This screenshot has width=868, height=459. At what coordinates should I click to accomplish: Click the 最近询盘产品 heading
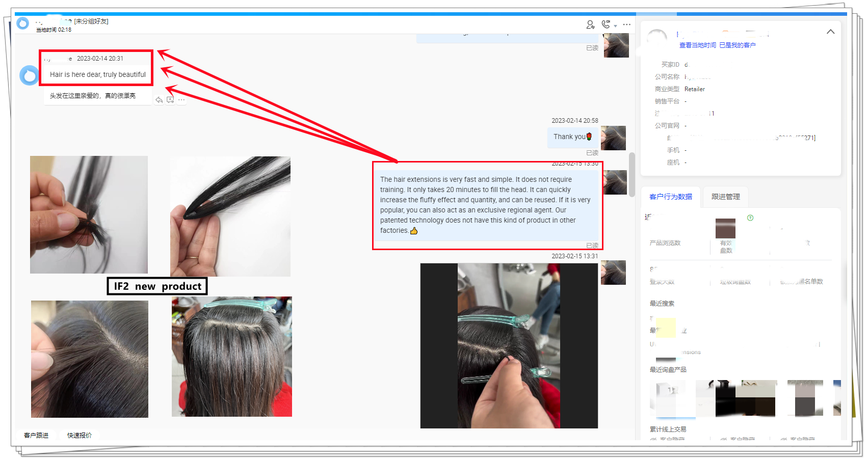tap(668, 369)
